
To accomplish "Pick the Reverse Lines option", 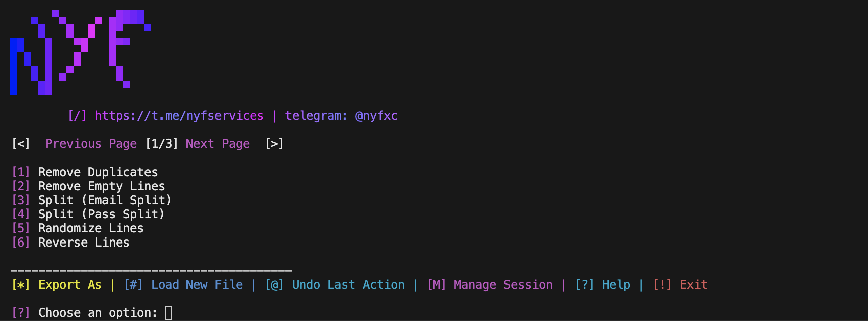I will click(84, 243).
